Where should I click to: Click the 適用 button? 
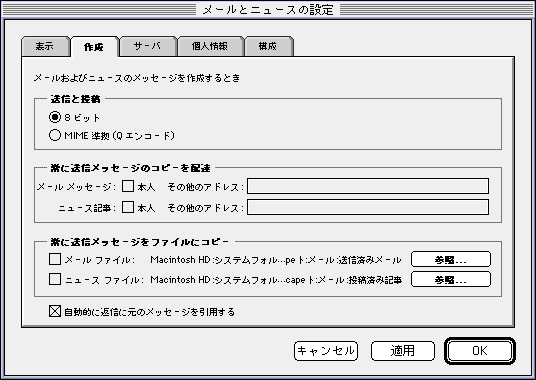[403, 351]
